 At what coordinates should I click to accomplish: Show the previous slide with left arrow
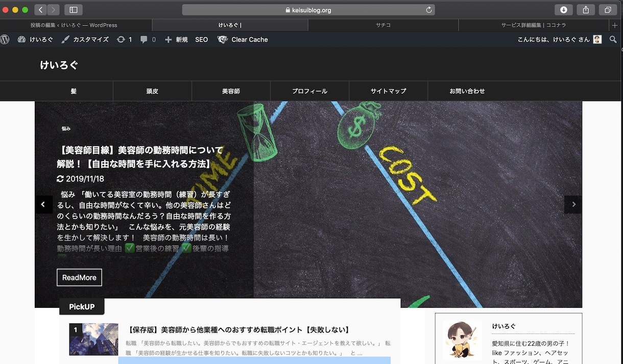pos(43,204)
